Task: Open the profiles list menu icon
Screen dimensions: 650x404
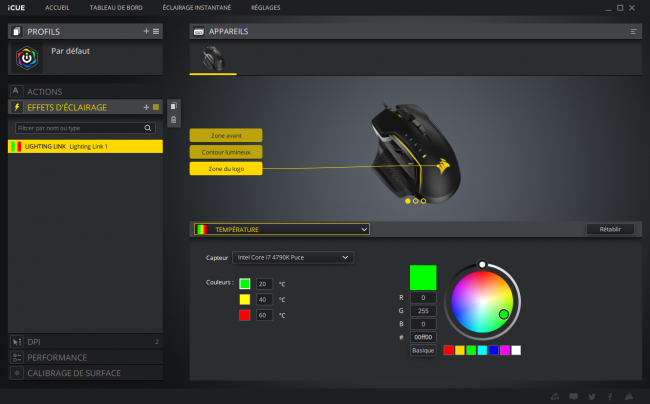Action: pos(156,31)
